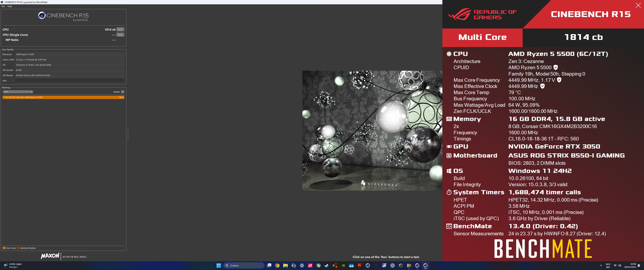This screenshot has width=644, height=270.
Task: Click the Republic of Gamers logo
Action: [482, 14]
